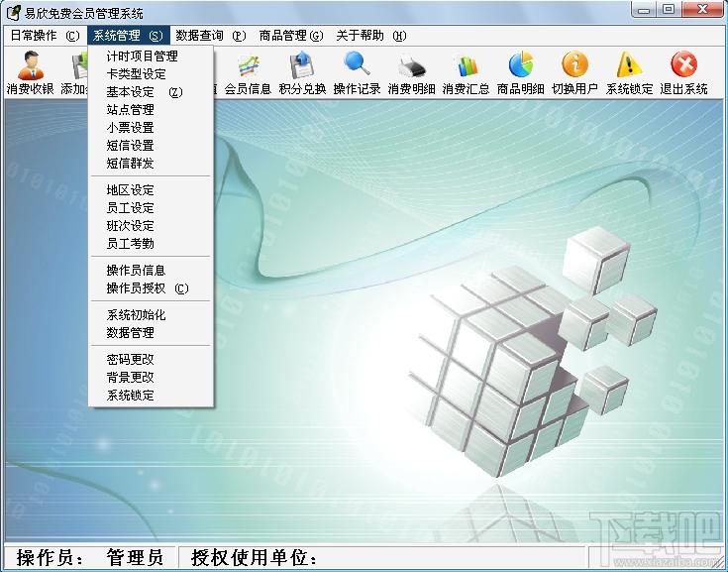The height and width of the screenshot is (572, 728).
Task: Open 短信设置 from the menu
Action: point(151,146)
